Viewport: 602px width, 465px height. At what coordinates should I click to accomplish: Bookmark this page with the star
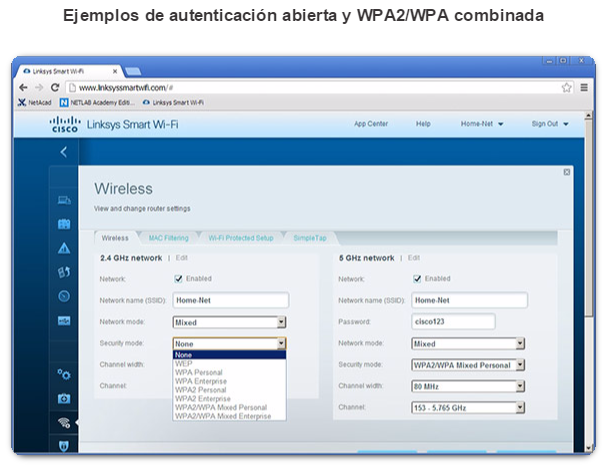(x=566, y=88)
